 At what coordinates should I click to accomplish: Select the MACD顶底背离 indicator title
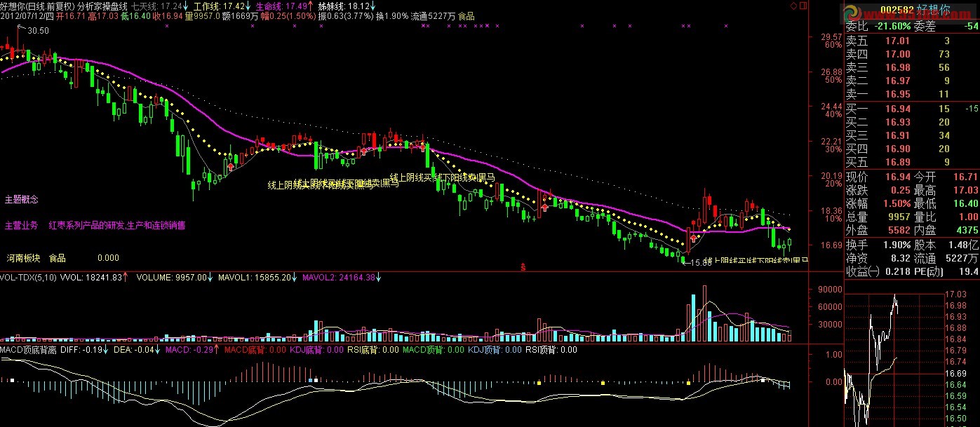pos(29,349)
